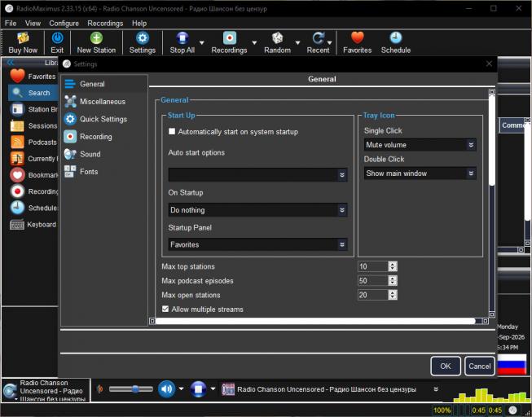532x417 pixels.
Task: Open Settings gear in toolbar
Action: tap(142, 42)
